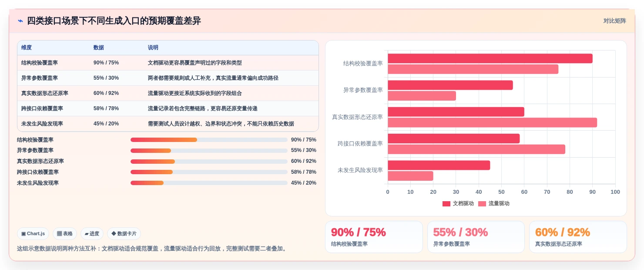
Task: Click the 文档驱动 bar for 跨接口依赖覆盖率
Action: (x=454, y=138)
